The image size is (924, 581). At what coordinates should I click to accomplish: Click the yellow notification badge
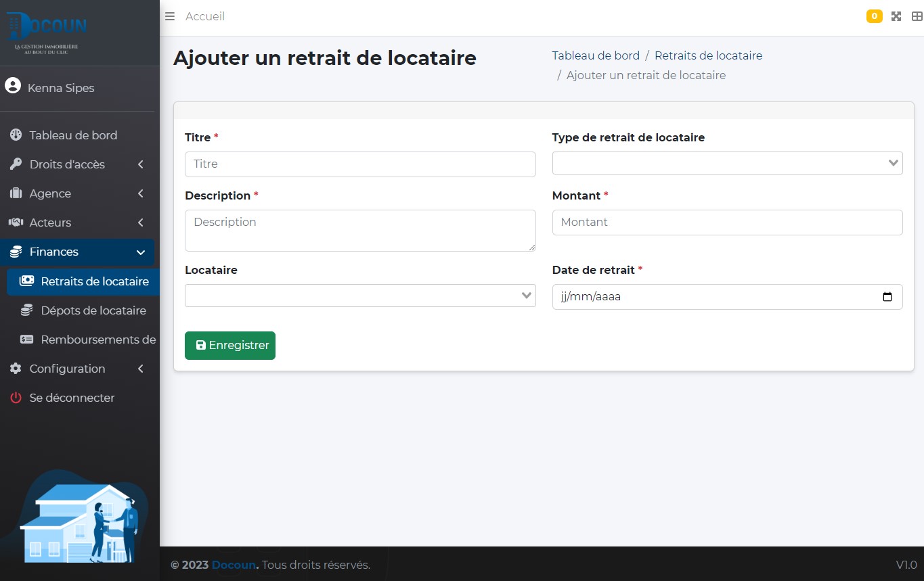[874, 16]
